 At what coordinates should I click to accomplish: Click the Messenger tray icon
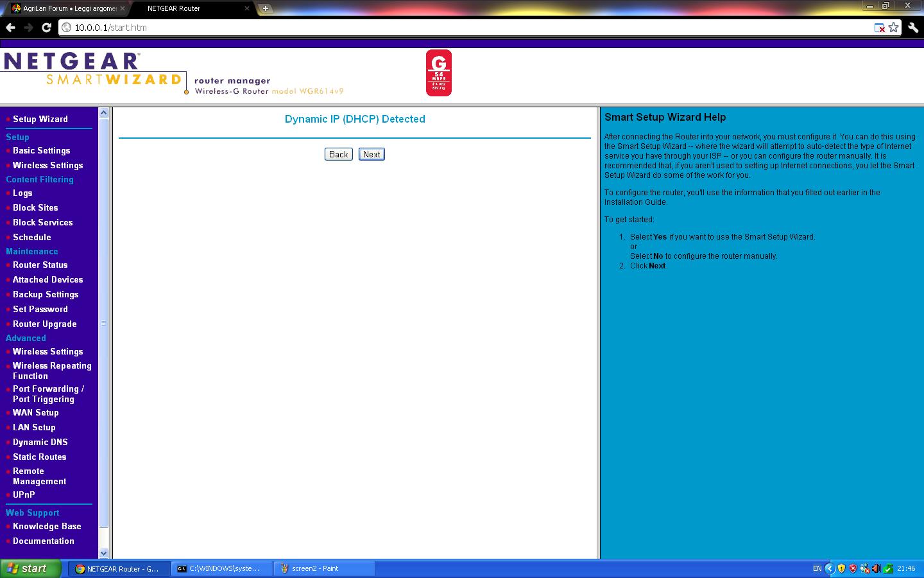coord(864,568)
